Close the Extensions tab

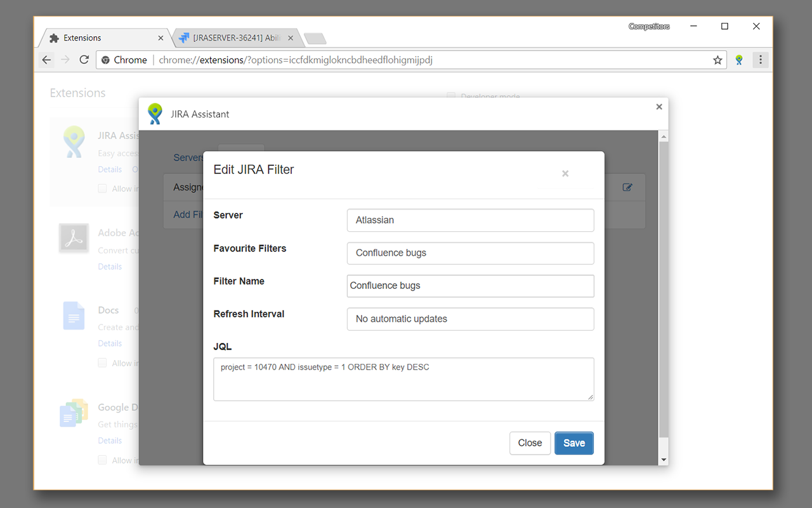coord(160,38)
